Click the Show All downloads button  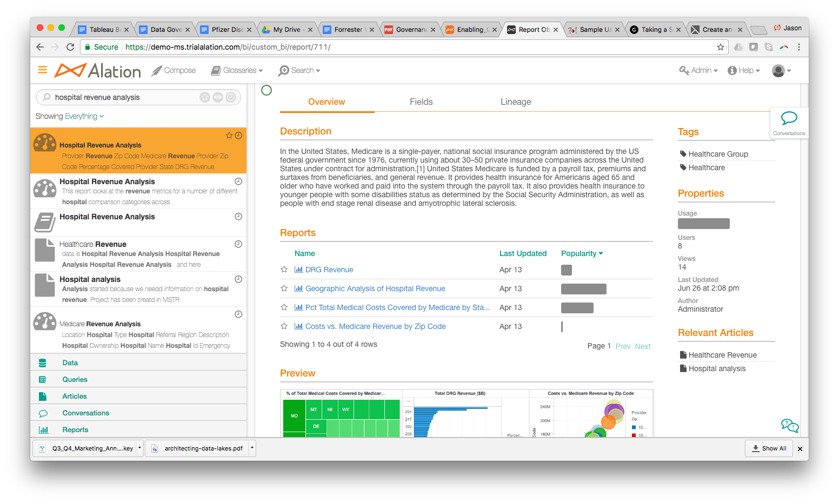(x=769, y=448)
